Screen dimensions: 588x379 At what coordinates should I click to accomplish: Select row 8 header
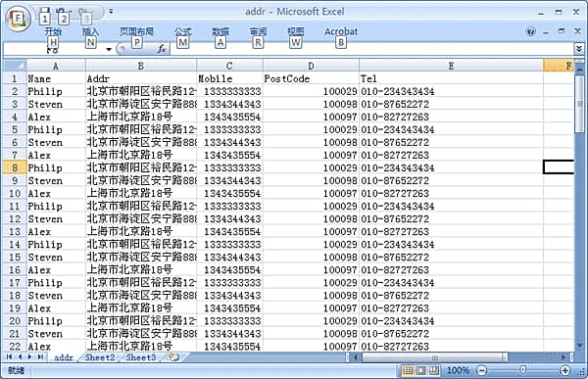15,167
